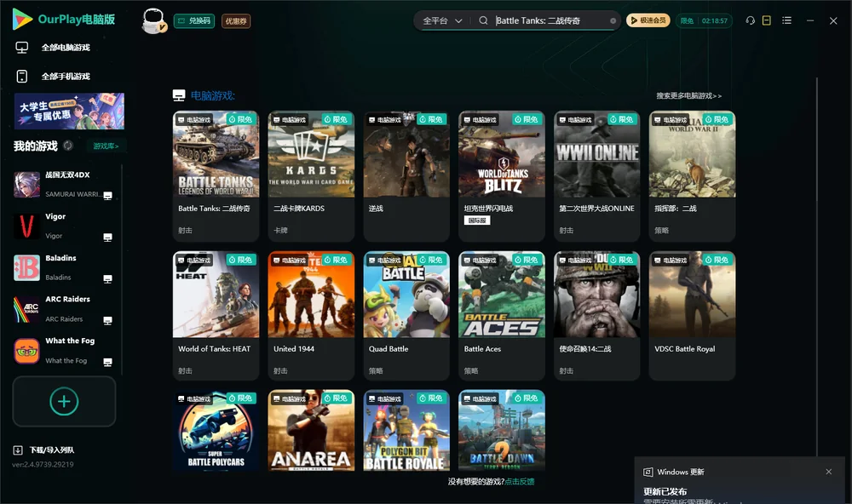Image resolution: width=852 pixels, height=504 pixels.
Task: Open World of Tanks: HEAT card
Action: pyautogui.click(x=216, y=316)
